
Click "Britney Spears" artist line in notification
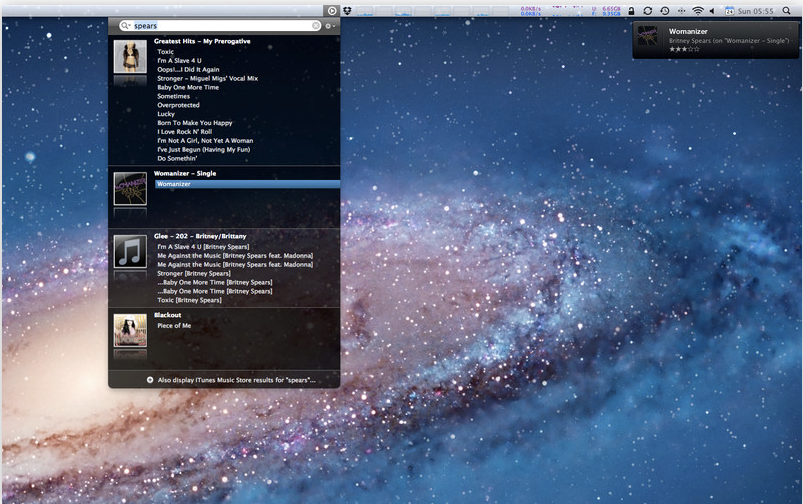click(x=729, y=40)
